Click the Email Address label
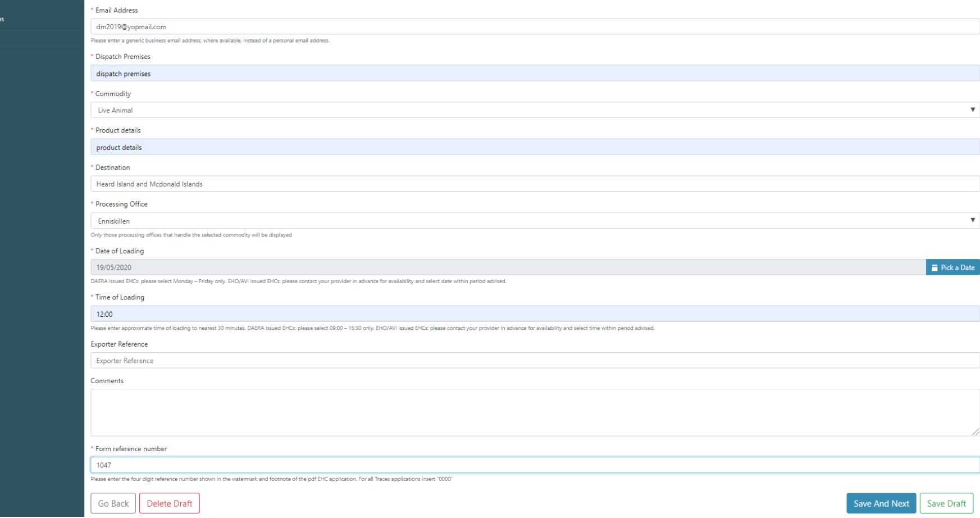Screen dimensions: 980x518 click(x=116, y=10)
